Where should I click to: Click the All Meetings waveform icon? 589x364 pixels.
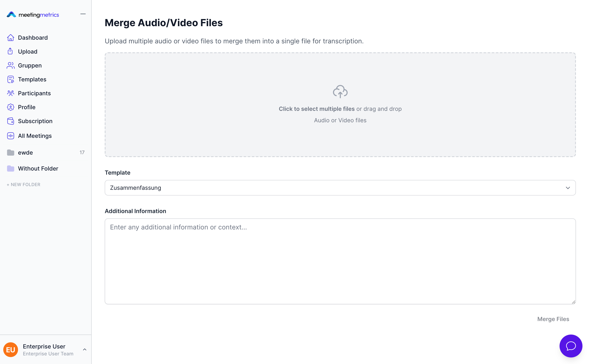[x=11, y=136]
